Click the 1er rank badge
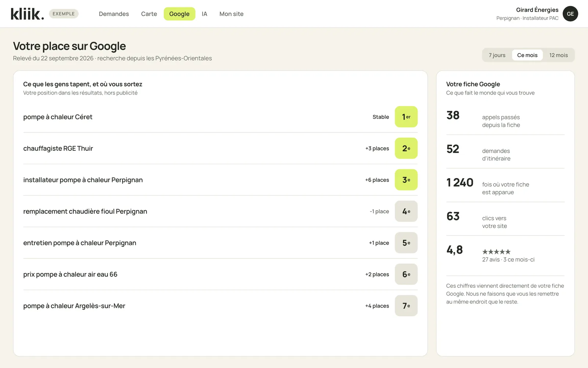Screen dimensions: 588x368 point(406,117)
